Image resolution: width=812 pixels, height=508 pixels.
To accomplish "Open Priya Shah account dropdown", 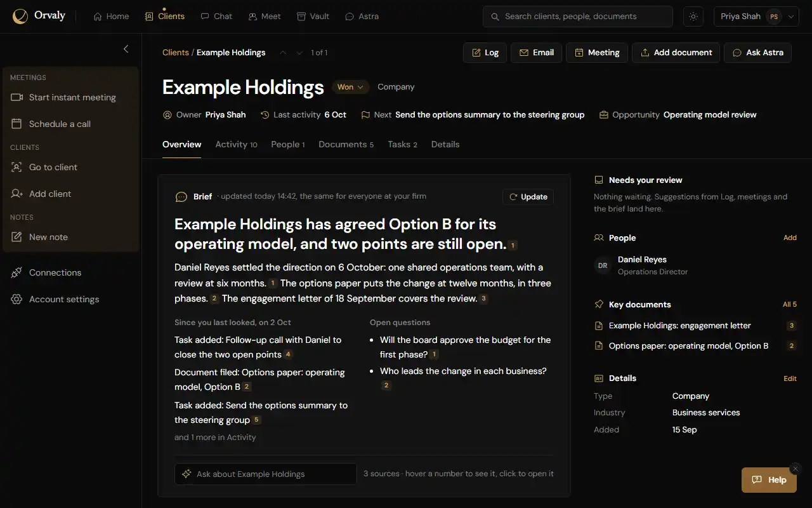I will coord(756,17).
